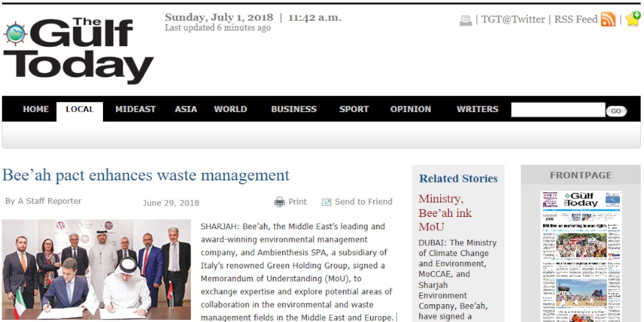Open SPORT section

coord(354,109)
